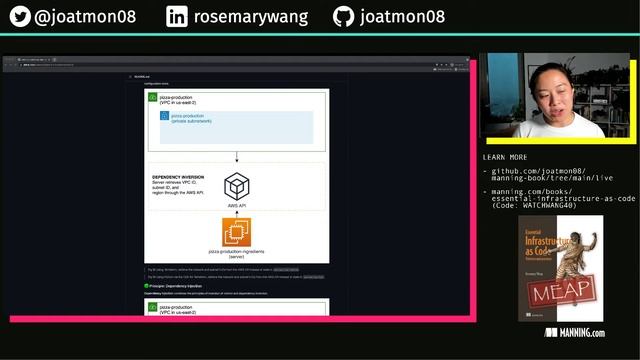Click the pizza-production-ingredients (server) label
This screenshot has width=640, height=360.
236,254
